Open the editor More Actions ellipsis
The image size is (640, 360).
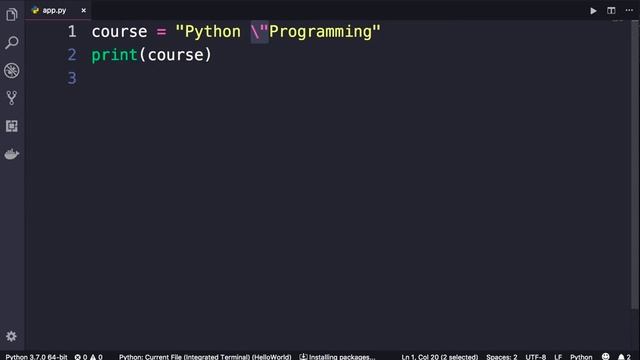coord(629,10)
